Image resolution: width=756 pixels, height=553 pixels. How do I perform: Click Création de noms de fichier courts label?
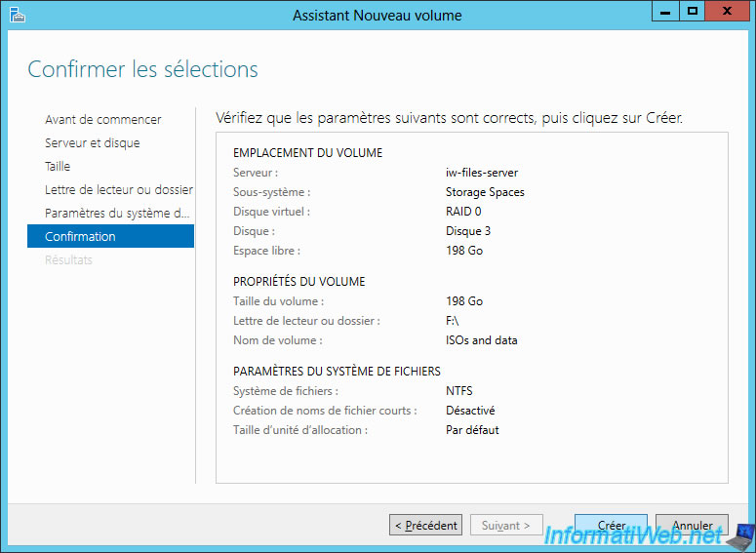tap(325, 411)
